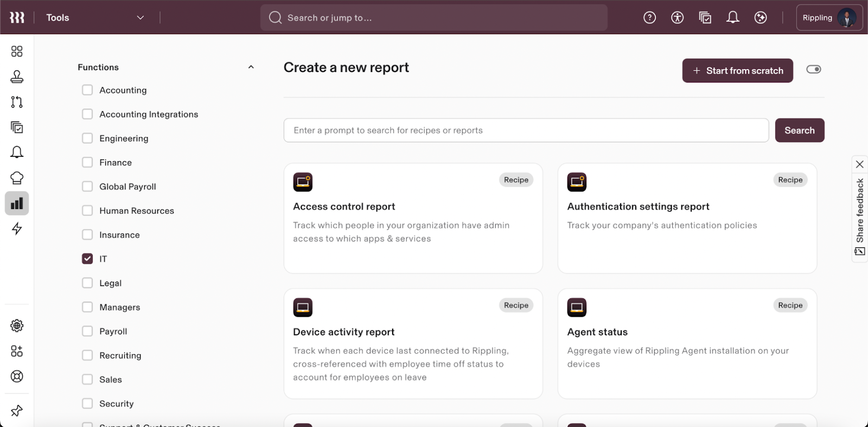Click the Recipe tag on Access control report
The image size is (868, 427).
coord(516,180)
